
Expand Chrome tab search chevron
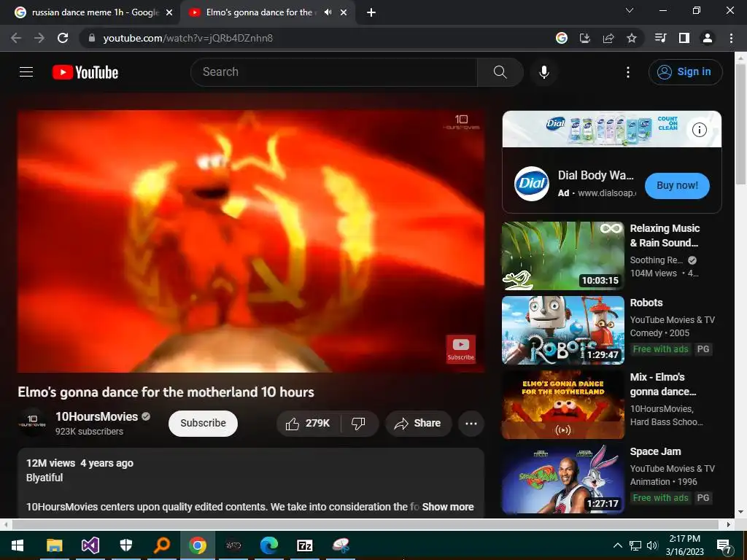[x=630, y=10]
